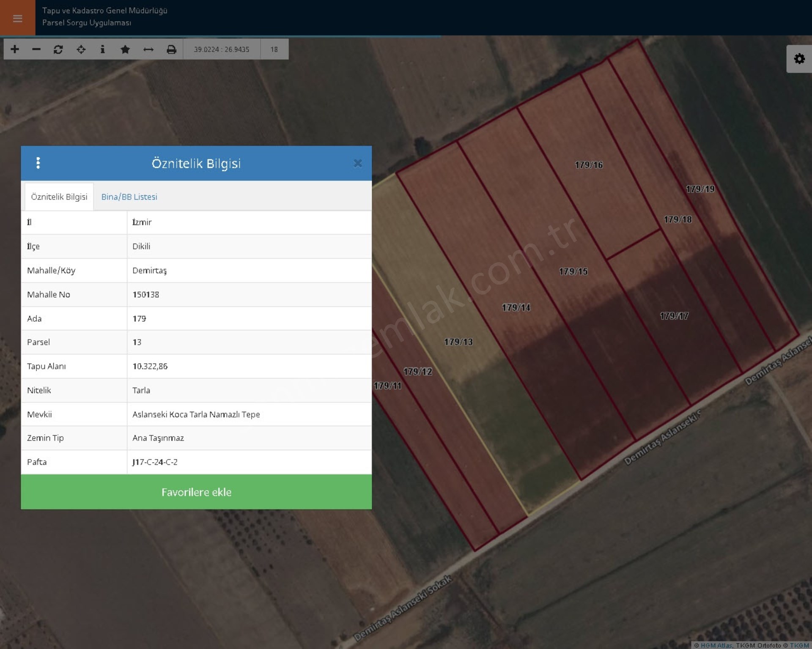Screen dimensions: 812x649
Task: Open favorites with the star icon
Action: tap(125, 49)
